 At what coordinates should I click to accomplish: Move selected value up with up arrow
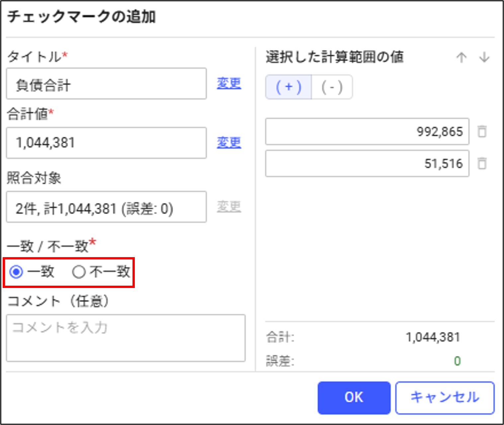coord(461,57)
